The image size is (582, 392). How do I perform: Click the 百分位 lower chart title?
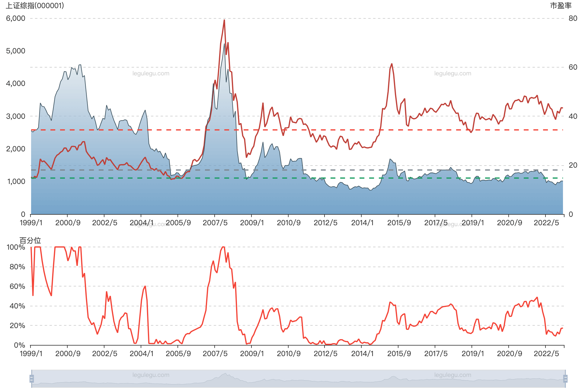pyautogui.click(x=30, y=240)
